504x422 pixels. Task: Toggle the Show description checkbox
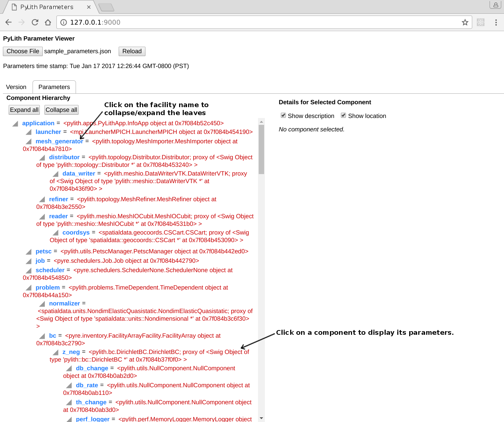point(283,115)
